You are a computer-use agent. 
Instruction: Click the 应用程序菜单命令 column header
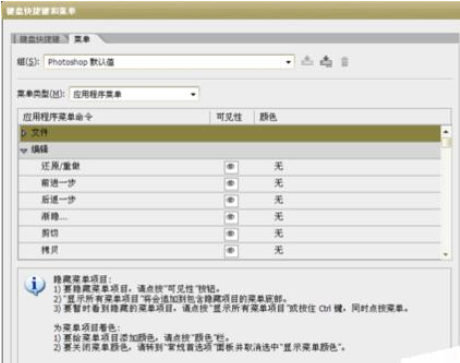[114, 117]
